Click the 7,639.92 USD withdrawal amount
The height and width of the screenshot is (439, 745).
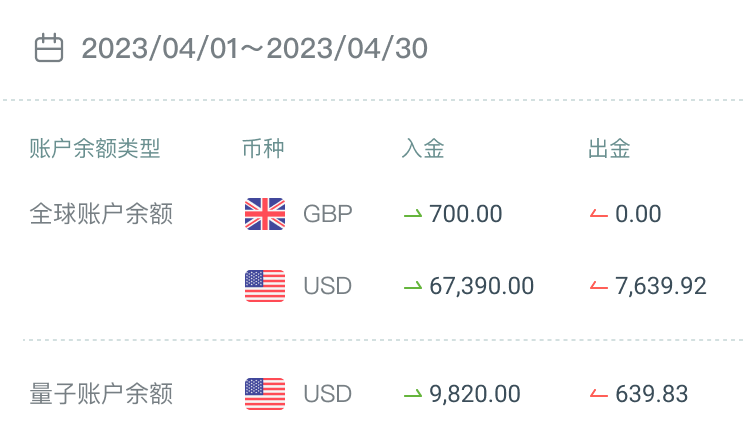click(x=661, y=286)
